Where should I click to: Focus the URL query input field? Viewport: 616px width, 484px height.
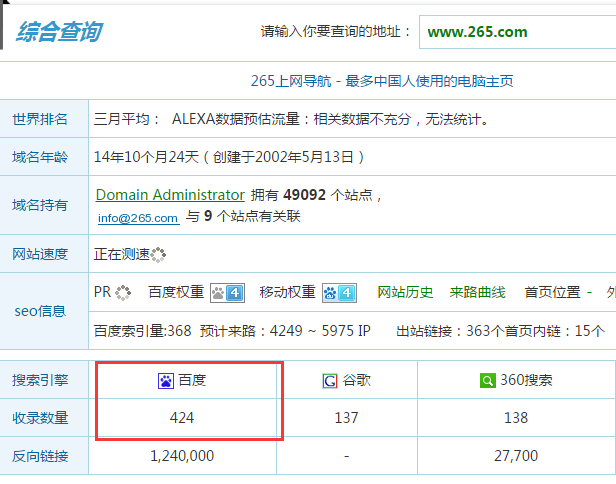point(517,32)
